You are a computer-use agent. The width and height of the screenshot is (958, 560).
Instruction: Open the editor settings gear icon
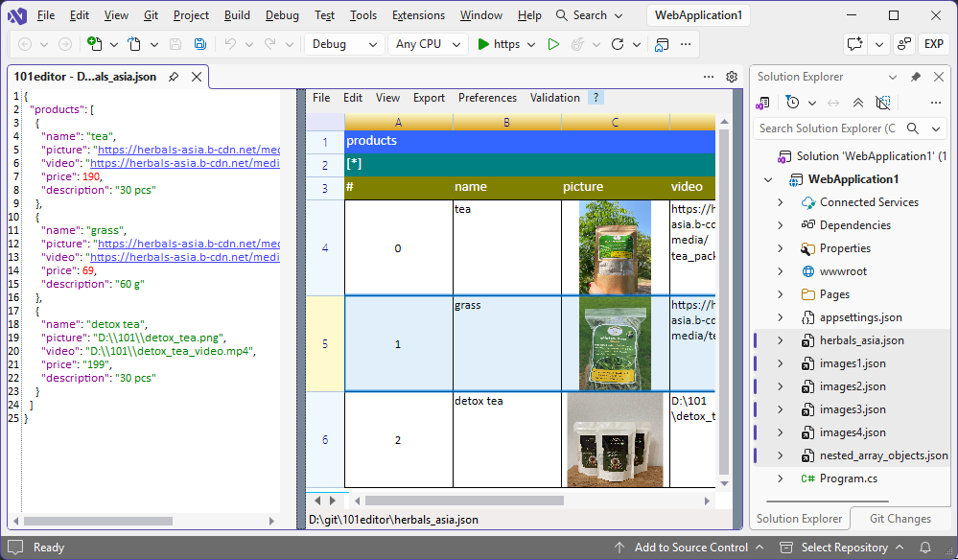732,77
